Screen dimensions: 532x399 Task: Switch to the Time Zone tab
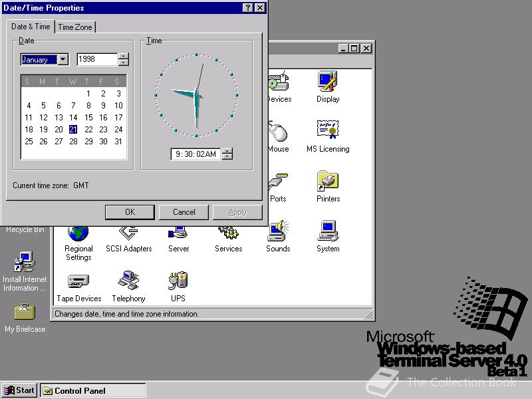coord(75,27)
